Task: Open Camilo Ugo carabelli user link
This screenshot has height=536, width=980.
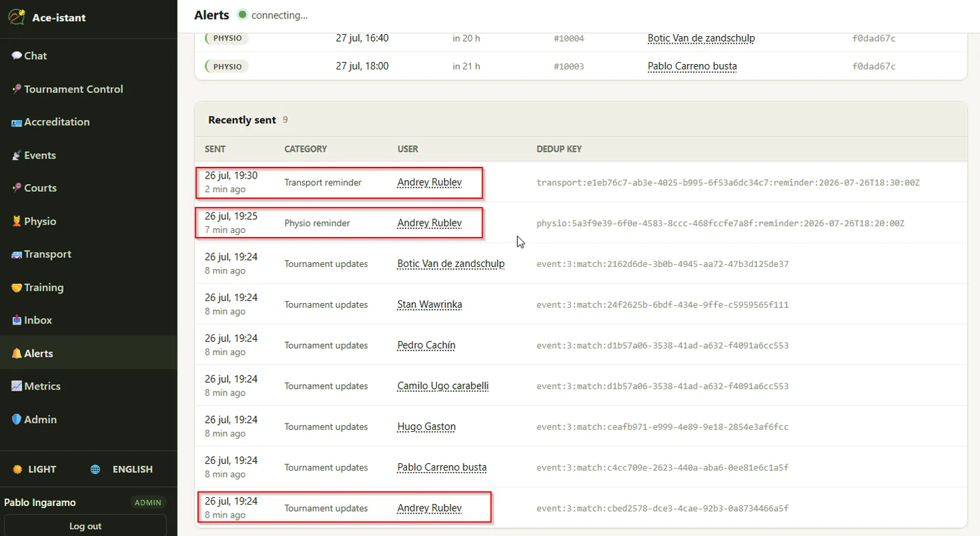Action: pos(443,385)
